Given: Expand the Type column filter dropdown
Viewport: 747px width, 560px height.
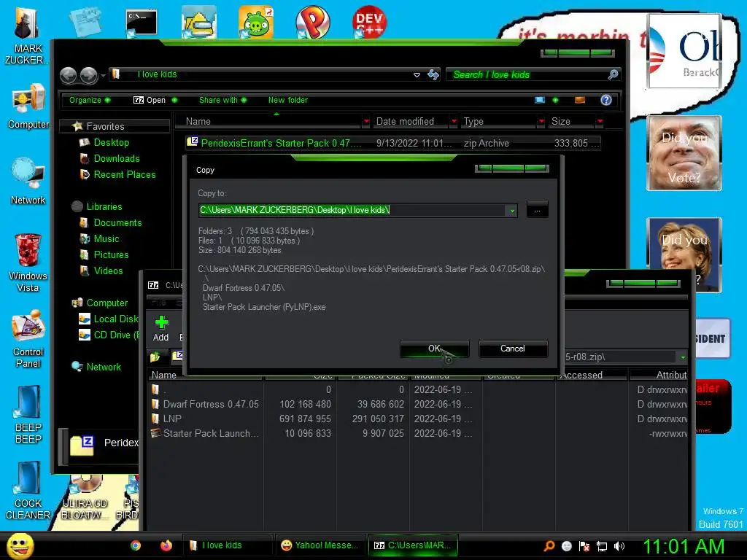Looking at the screenshot, I should (541, 122).
